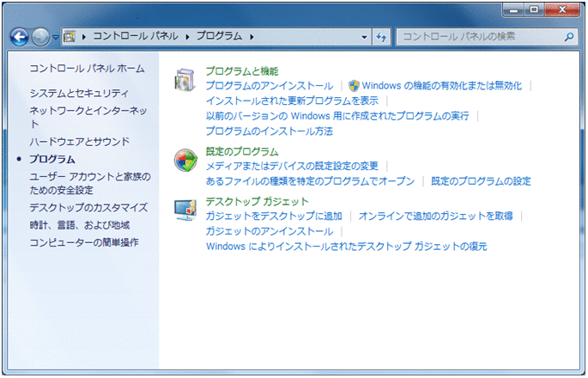
Task: Open the プログラムと機能 heading
Action: click(x=242, y=71)
